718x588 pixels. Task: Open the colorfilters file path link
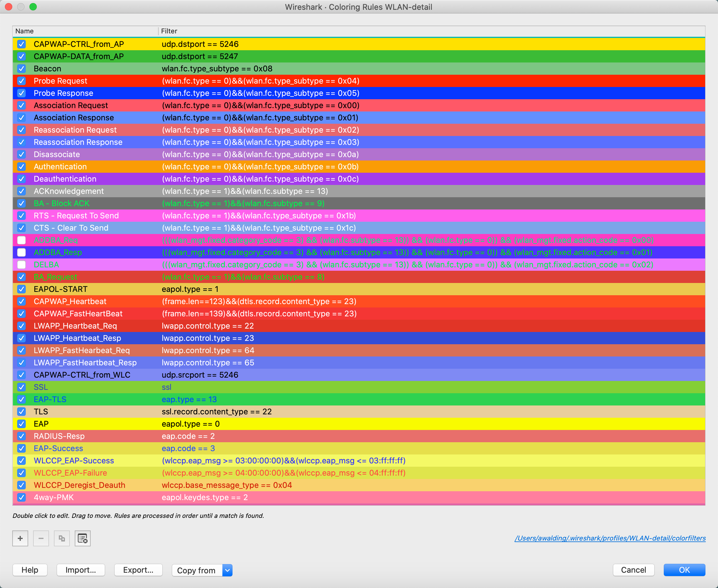610,538
